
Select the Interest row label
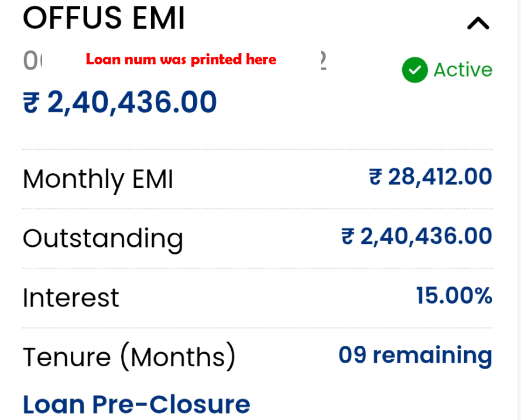tap(71, 298)
